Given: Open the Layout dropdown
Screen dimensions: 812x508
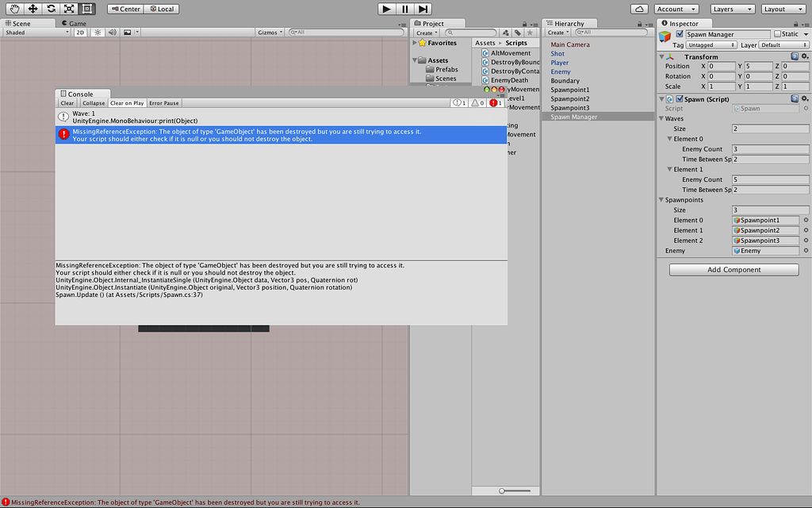Looking at the screenshot, I should [x=783, y=9].
